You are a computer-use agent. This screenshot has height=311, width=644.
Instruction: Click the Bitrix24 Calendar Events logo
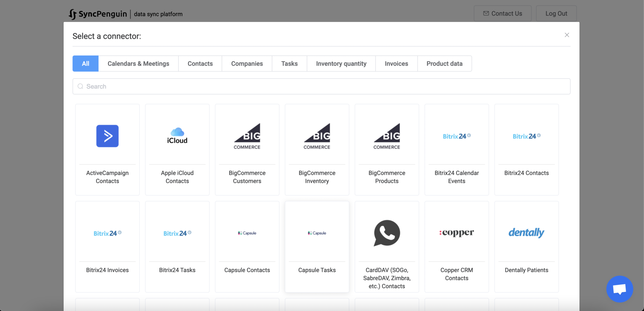point(457,136)
